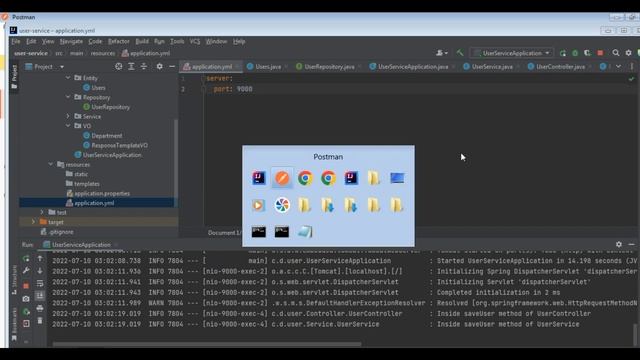Image resolution: width=640 pixels, height=360 pixels.
Task: Switch to UserController.java tab
Action: click(560, 67)
